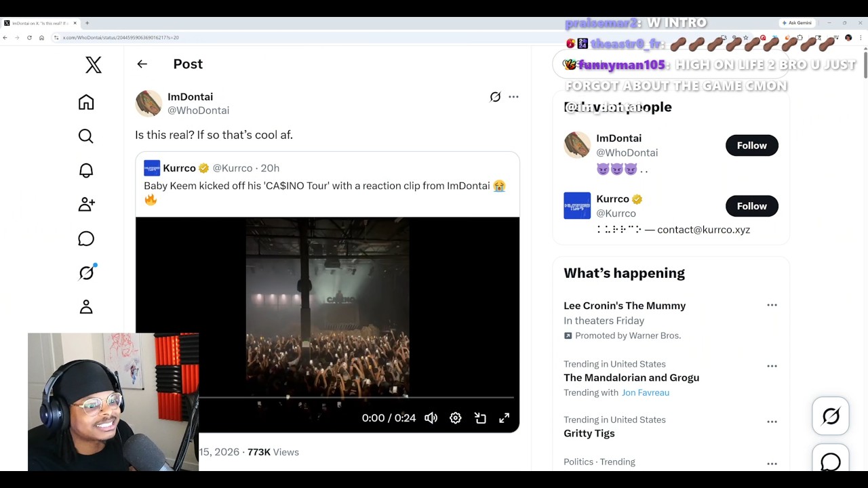Open a new browser tab with plus

tap(87, 23)
